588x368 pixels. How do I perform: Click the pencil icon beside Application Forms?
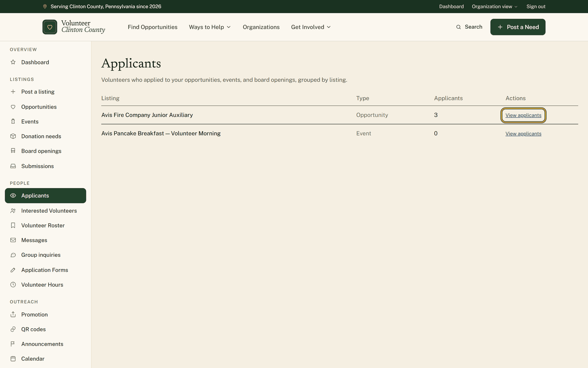point(13,270)
